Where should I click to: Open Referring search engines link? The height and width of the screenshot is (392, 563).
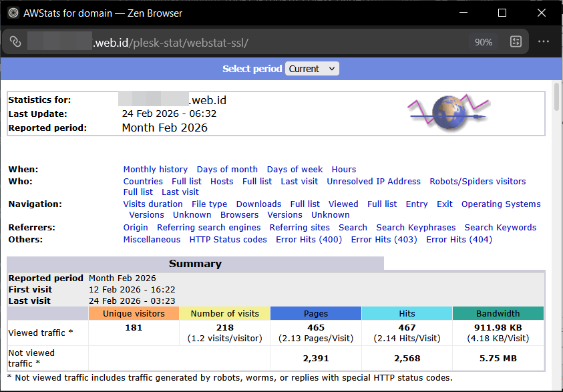(208, 228)
